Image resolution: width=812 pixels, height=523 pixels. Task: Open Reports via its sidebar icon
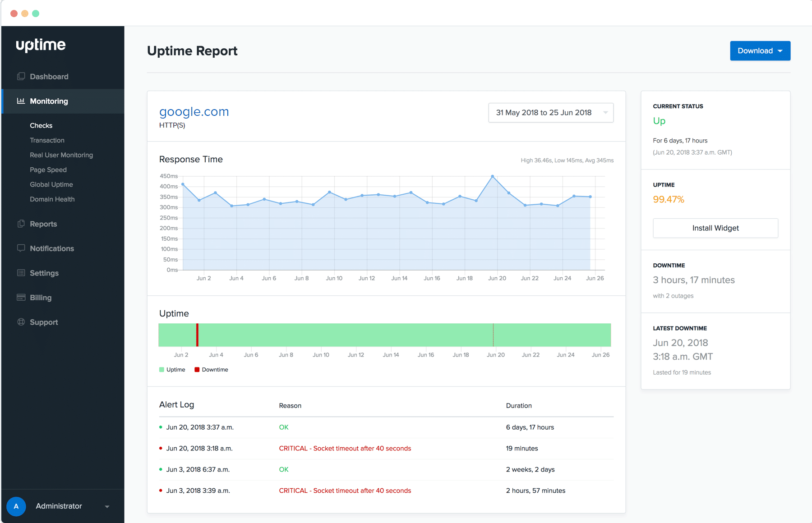pos(21,224)
